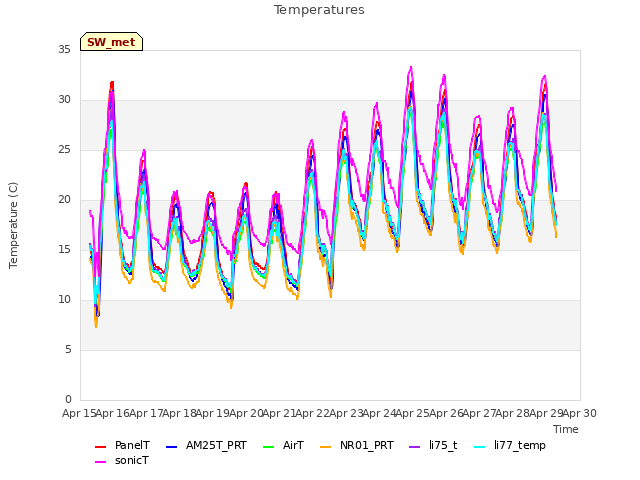Click the 35 y-axis tick label
The image size is (640, 480).
pyautogui.click(x=64, y=49)
